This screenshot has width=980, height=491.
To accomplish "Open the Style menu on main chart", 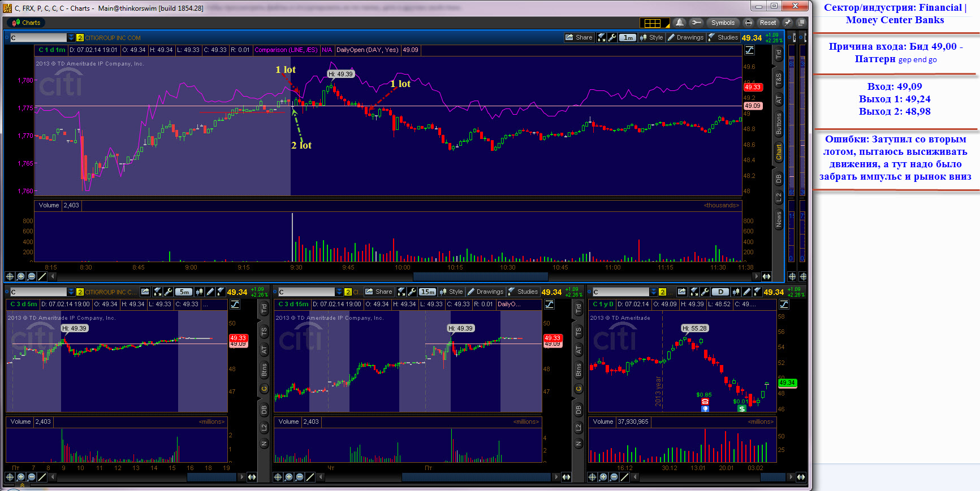I will [651, 37].
